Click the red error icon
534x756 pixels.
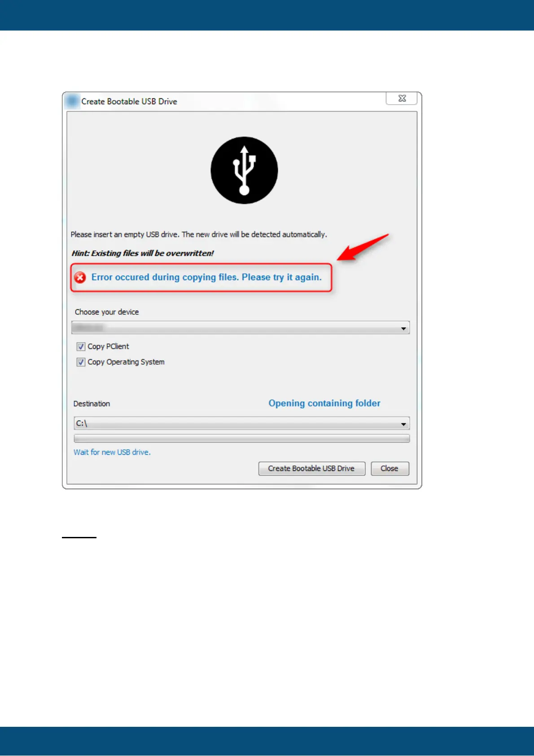coord(80,277)
